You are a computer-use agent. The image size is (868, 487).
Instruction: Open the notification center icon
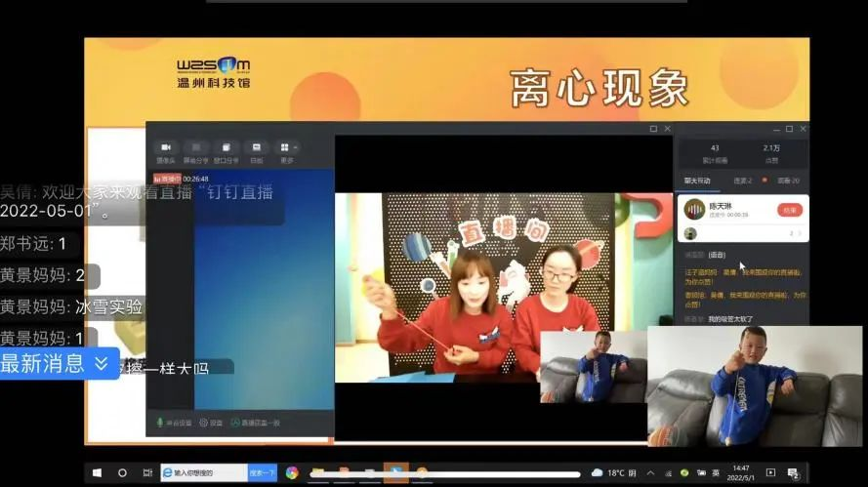point(793,473)
